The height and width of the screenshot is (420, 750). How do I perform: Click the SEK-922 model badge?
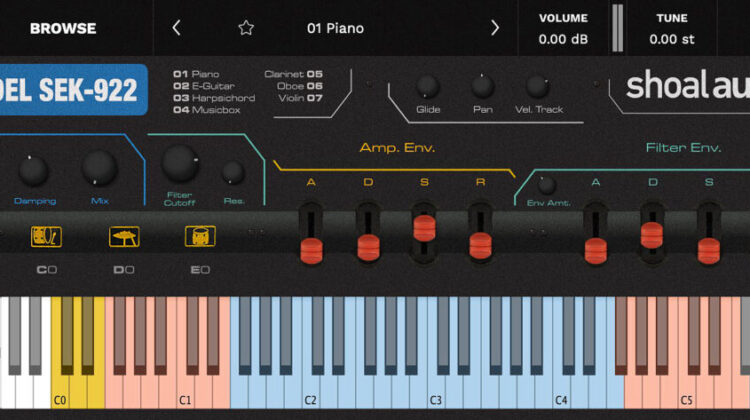pyautogui.click(x=74, y=90)
